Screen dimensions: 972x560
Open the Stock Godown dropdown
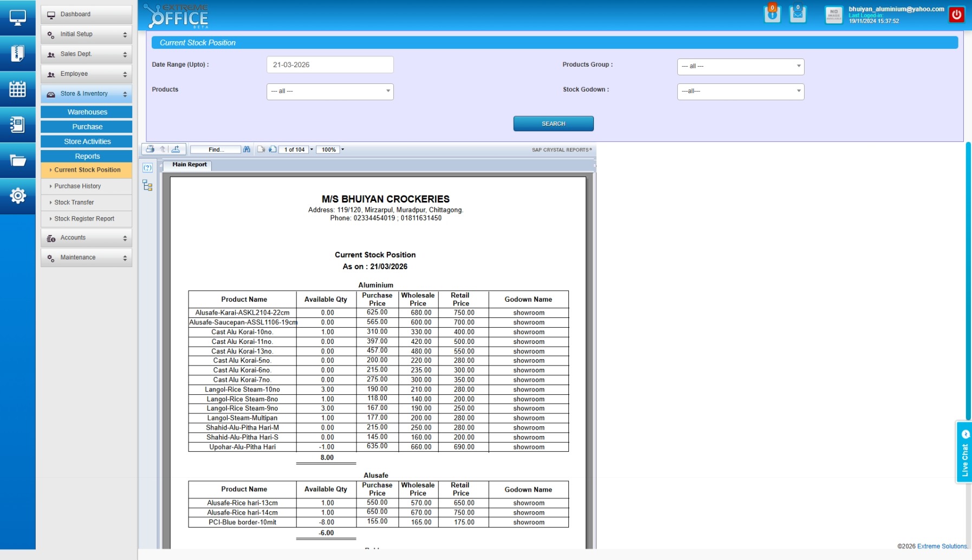point(740,91)
